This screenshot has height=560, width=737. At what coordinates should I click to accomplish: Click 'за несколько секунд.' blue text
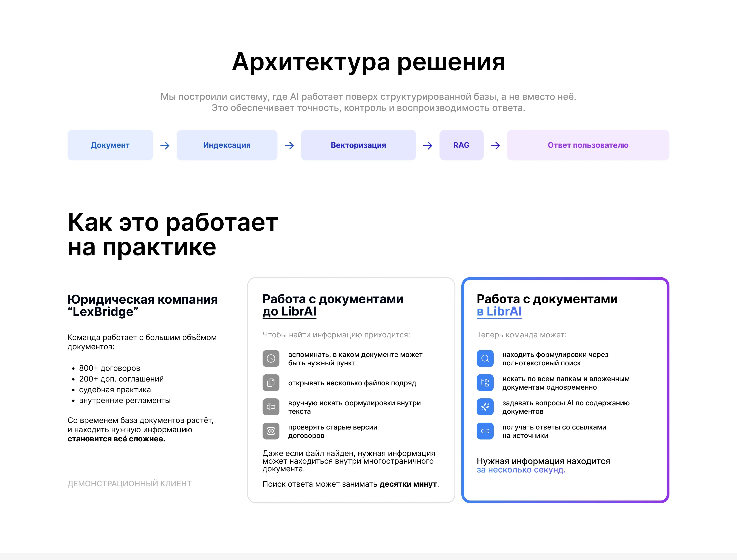(521, 470)
